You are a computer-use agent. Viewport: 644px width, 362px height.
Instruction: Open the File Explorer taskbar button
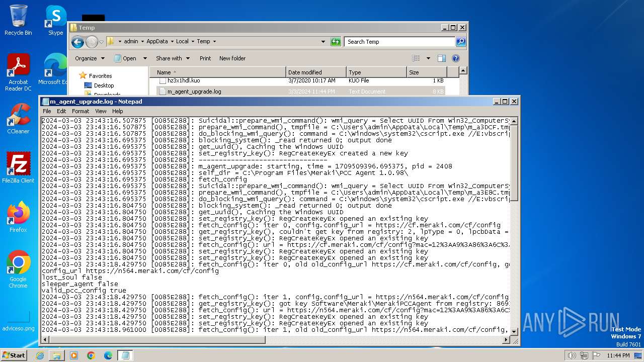pyautogui.click(x=56, y=355)
